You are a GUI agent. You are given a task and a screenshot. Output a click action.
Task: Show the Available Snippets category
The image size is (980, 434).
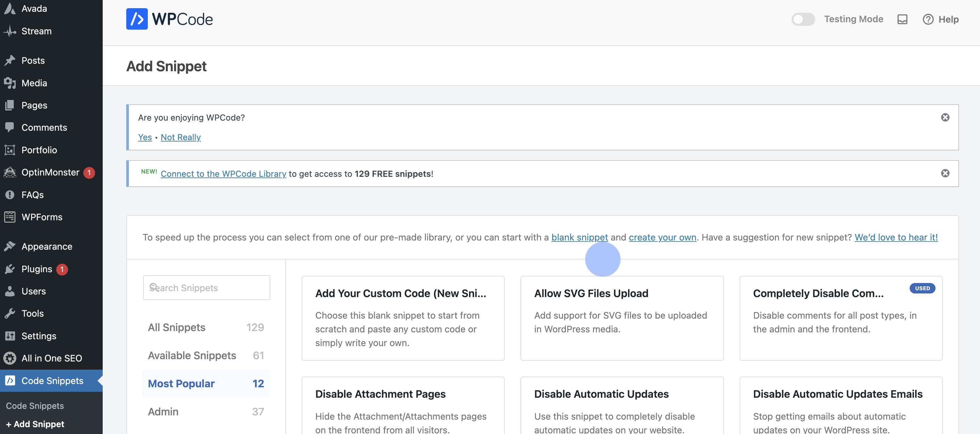tap(206, 355)
